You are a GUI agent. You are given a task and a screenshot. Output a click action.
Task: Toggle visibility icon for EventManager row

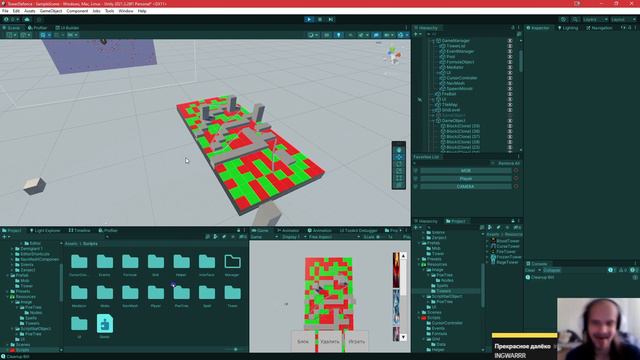pyautogui.click(x=510, y=51)
